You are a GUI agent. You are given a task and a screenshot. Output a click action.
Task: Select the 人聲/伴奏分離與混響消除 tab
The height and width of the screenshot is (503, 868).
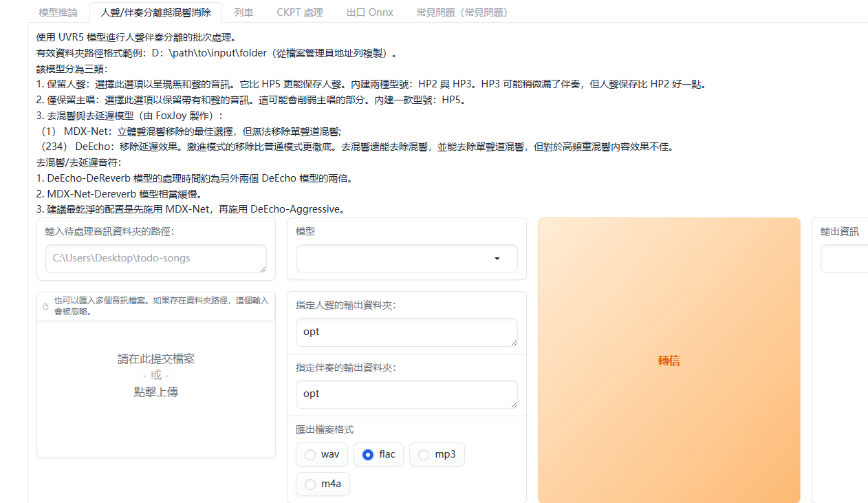pos(155,12)
